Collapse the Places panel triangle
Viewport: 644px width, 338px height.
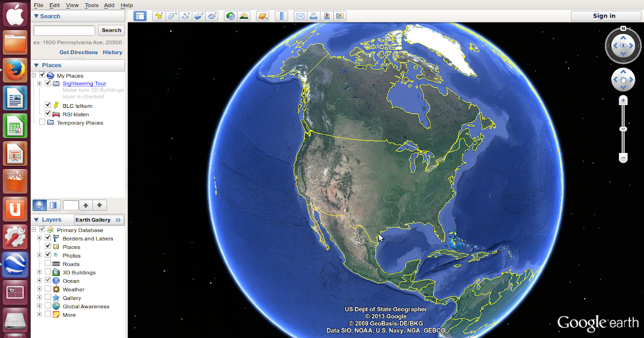click(36, 65)
